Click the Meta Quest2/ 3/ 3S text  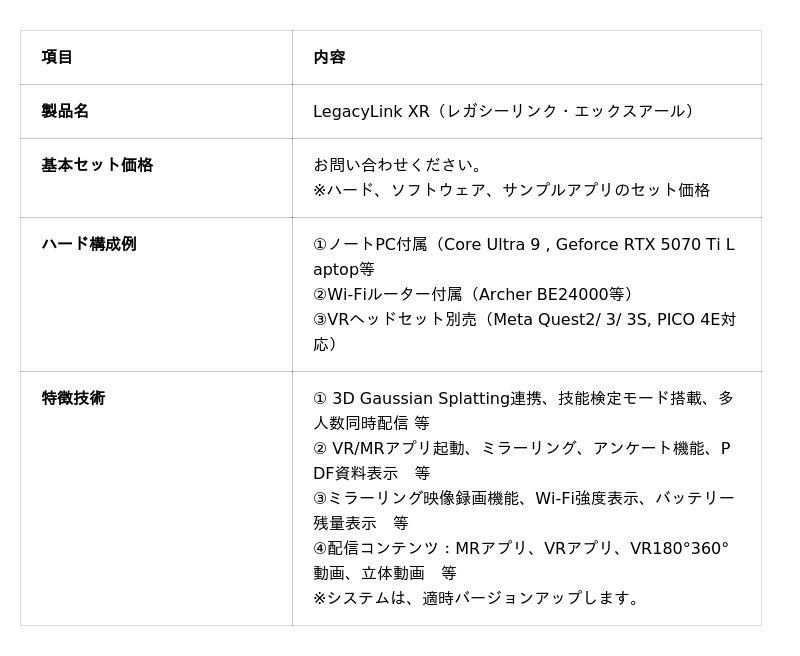pos(571,319)
